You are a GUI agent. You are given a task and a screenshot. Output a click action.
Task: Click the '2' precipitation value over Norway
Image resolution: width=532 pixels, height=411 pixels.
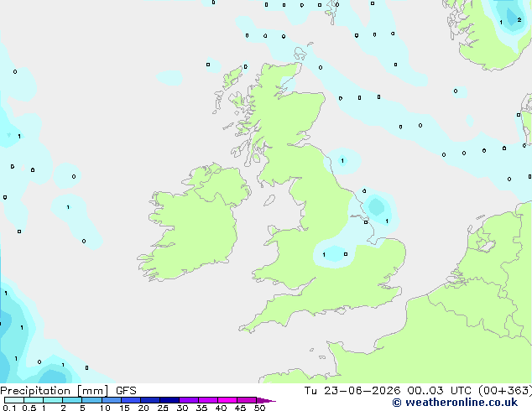coord(519,19)
